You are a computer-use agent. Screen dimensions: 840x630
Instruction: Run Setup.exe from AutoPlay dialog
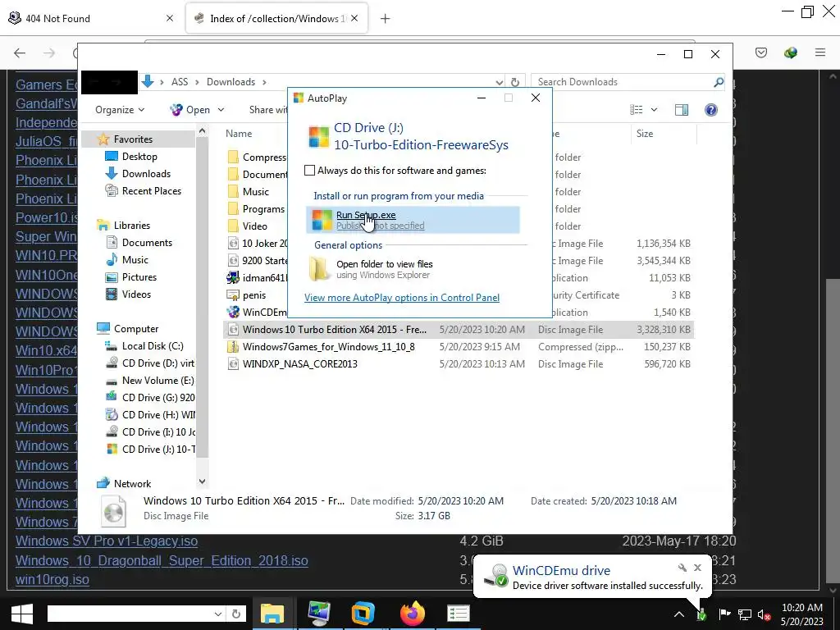(x=413, y=220)
